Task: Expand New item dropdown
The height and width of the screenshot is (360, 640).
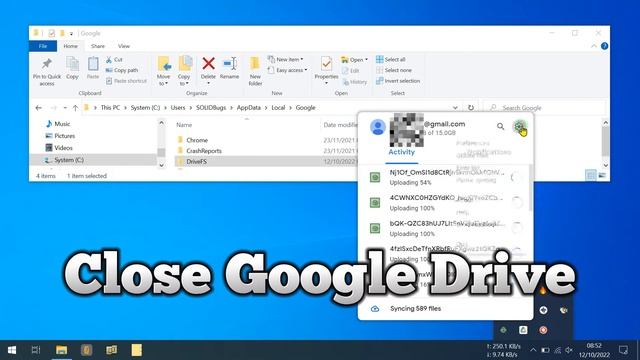Action: point(302,60)
